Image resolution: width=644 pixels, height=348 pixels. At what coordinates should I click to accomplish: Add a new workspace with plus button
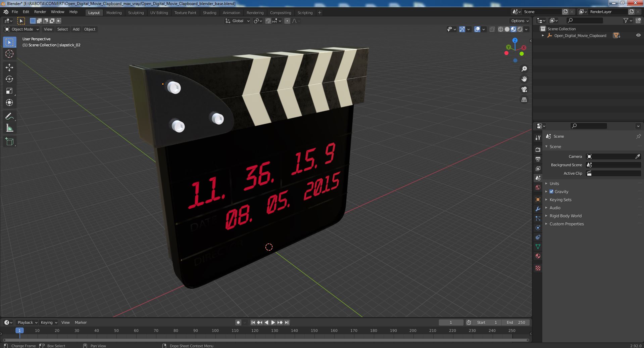coord(319,13)
